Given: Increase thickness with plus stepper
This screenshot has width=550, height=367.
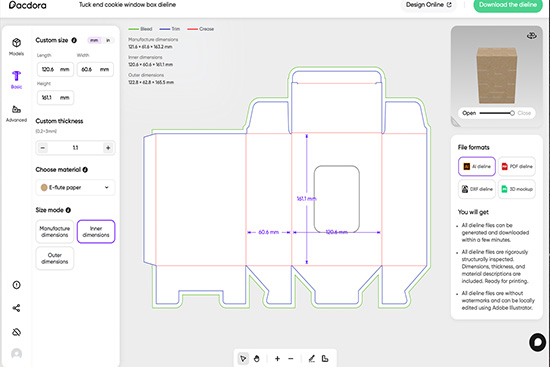Looking at the screenshot, I should tap(108, 148).
